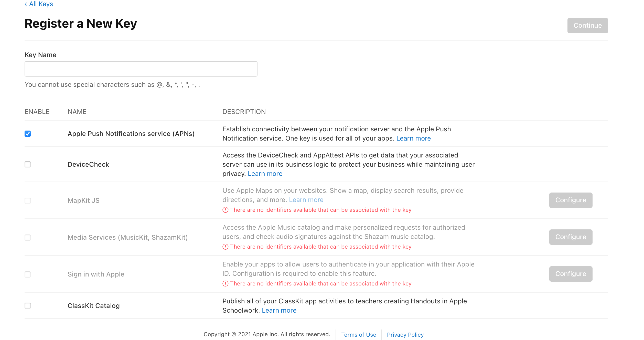Click Learn more for MapKit JS service

(306, 199)
